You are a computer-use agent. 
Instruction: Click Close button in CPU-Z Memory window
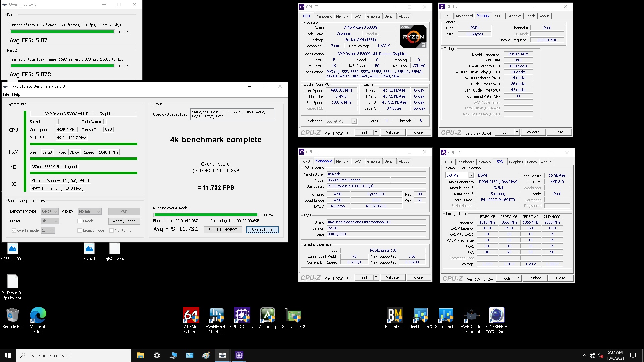pos(559,132)
